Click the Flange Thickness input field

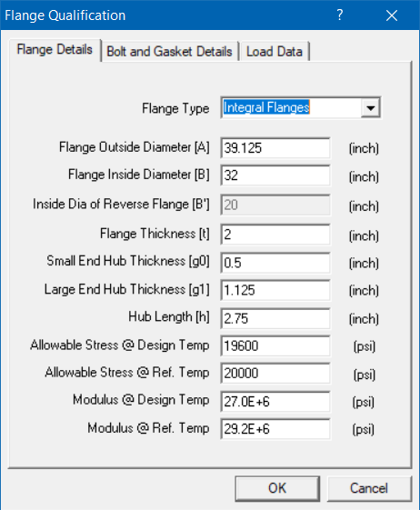tap(275, 235)
